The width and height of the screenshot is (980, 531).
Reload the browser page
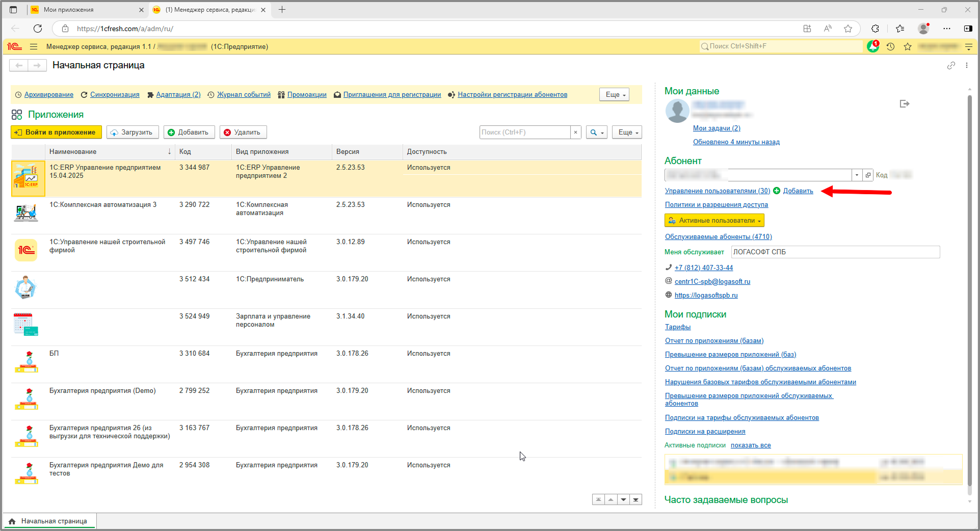(38, 29)
